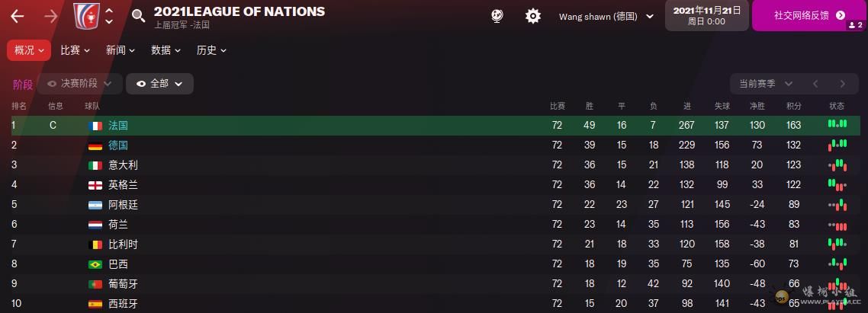Toggle the 决赛阶段 eye filter
Viewport: 868px width, 313px height.
coord(79,84)
